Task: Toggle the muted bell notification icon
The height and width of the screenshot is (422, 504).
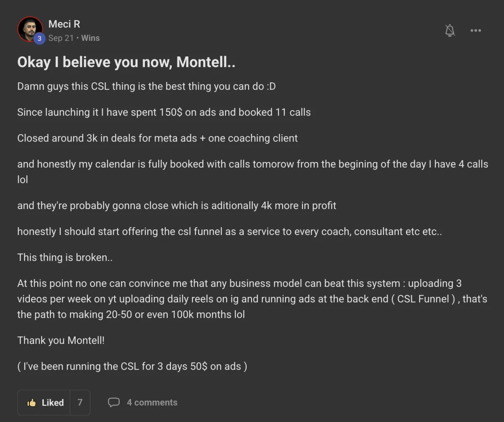Action: pos(450,30)
